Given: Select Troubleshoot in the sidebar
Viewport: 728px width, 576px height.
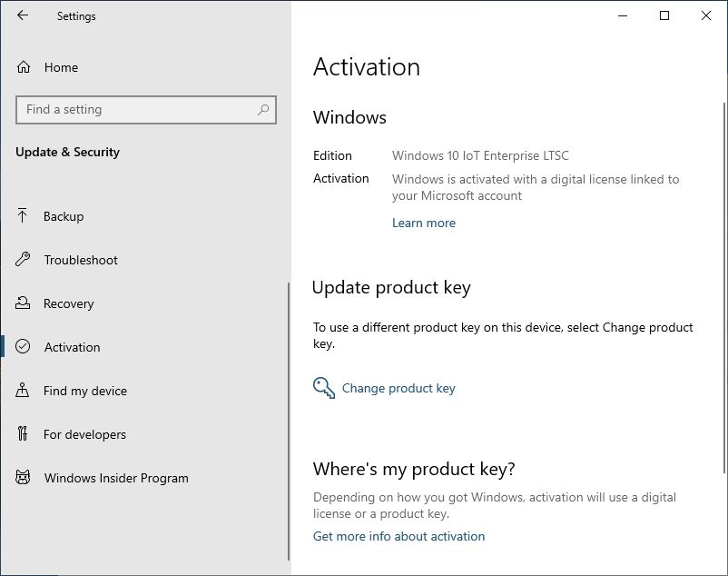Looking at the screenshot, I should 81,260.
